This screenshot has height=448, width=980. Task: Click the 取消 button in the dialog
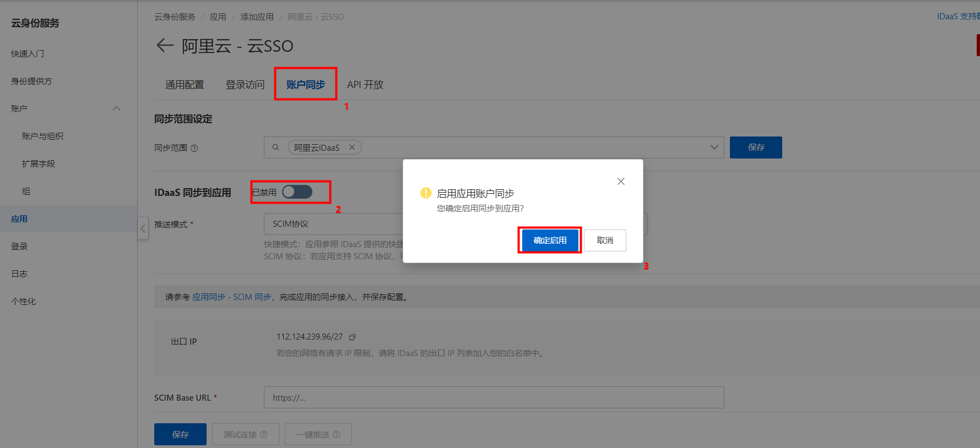605,241
